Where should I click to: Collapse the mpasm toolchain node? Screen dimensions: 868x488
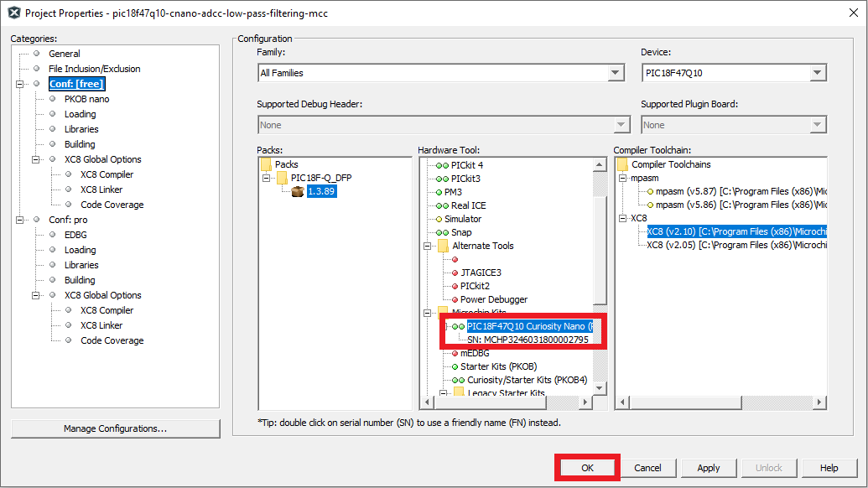pos(623,178)
